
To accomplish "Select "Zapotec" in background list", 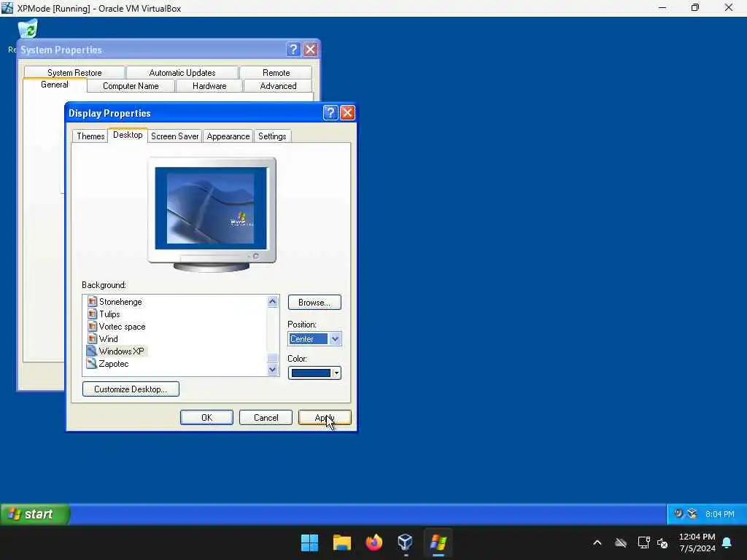I will [114, 363].
